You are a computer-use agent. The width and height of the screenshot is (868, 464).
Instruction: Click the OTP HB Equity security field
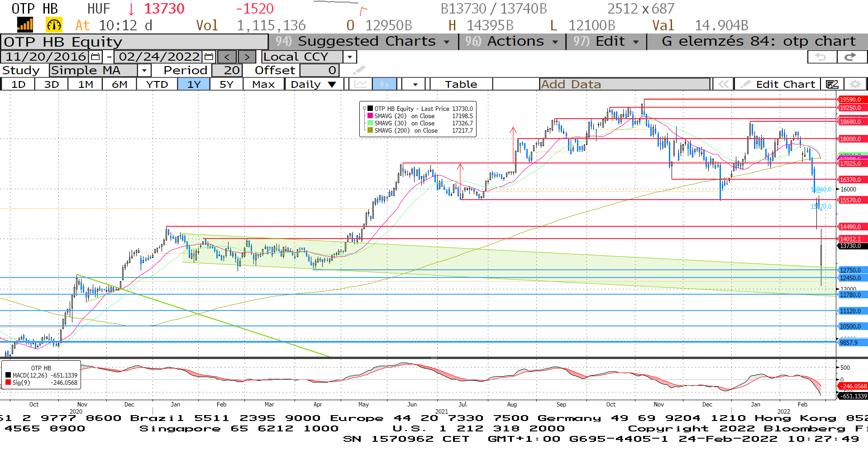[134, 42]
